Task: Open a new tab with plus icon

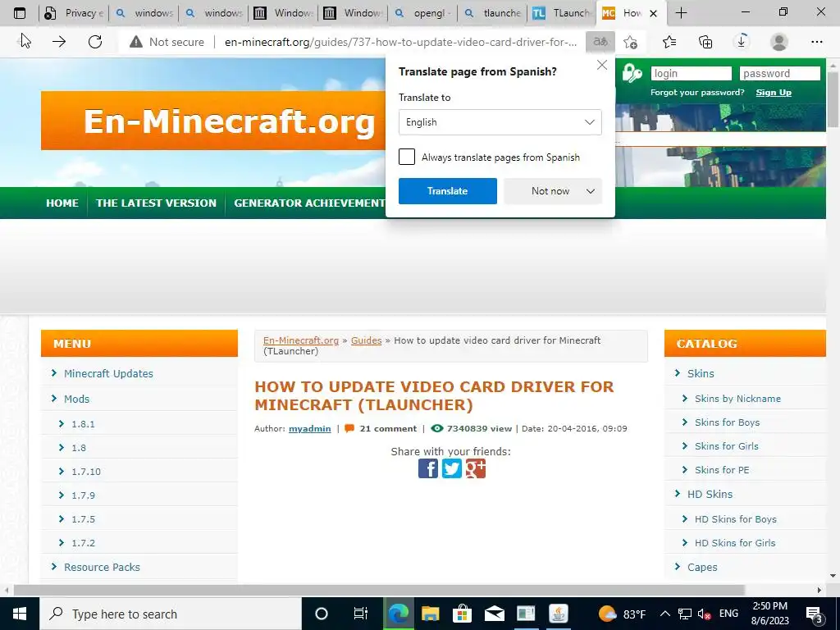Action: (x=682, y=13)
